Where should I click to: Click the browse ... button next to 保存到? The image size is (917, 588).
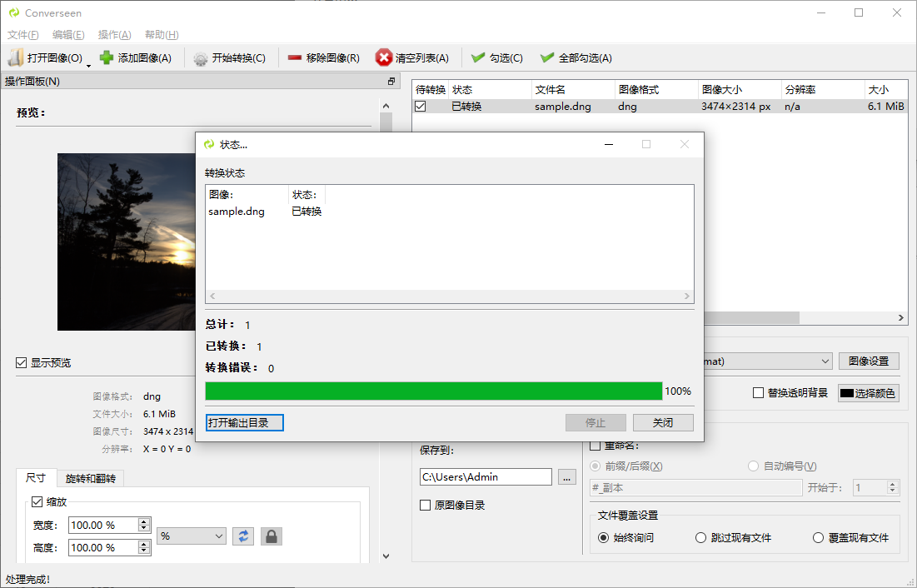[566, 476]
